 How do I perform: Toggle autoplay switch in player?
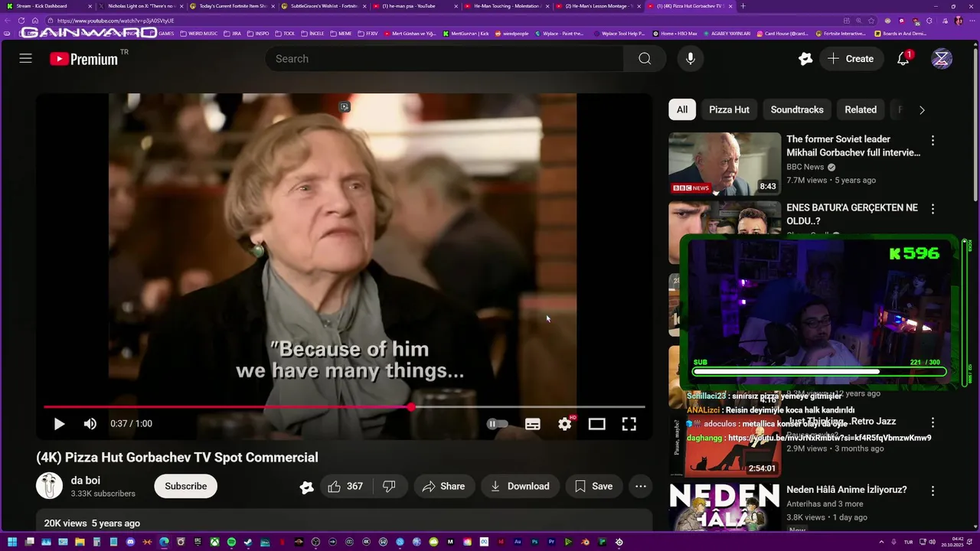click(x=497, y=424)
